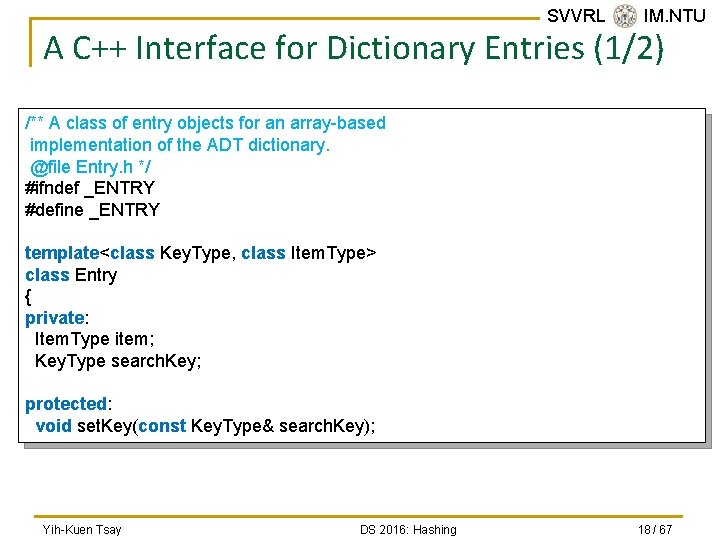Click the opening brace '{' line
Image resolution: width=720 pixels, height=540 pixels.
[28, 297]
